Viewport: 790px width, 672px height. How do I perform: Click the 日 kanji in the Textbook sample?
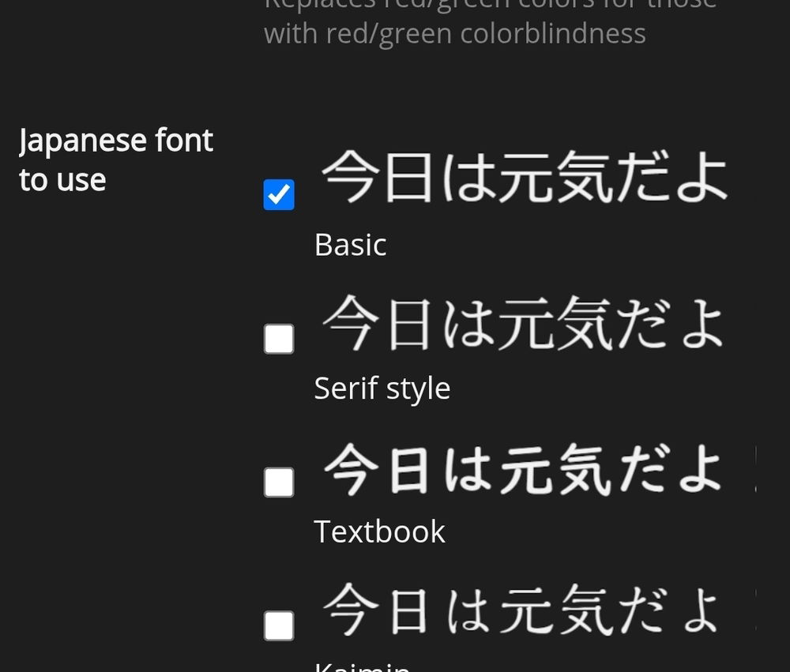[408, 467]
